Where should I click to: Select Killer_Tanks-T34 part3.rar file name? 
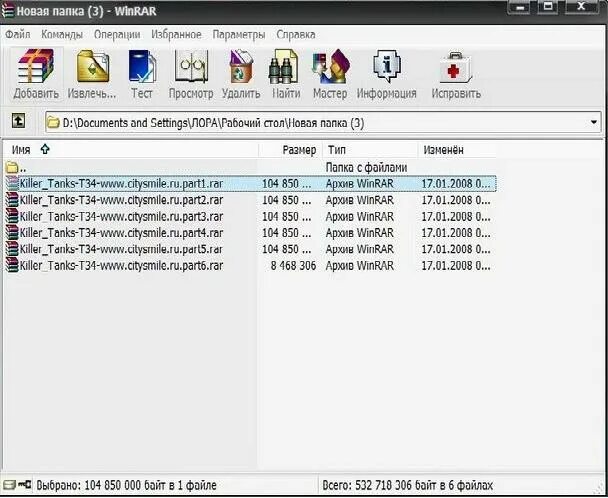point(121,216)
